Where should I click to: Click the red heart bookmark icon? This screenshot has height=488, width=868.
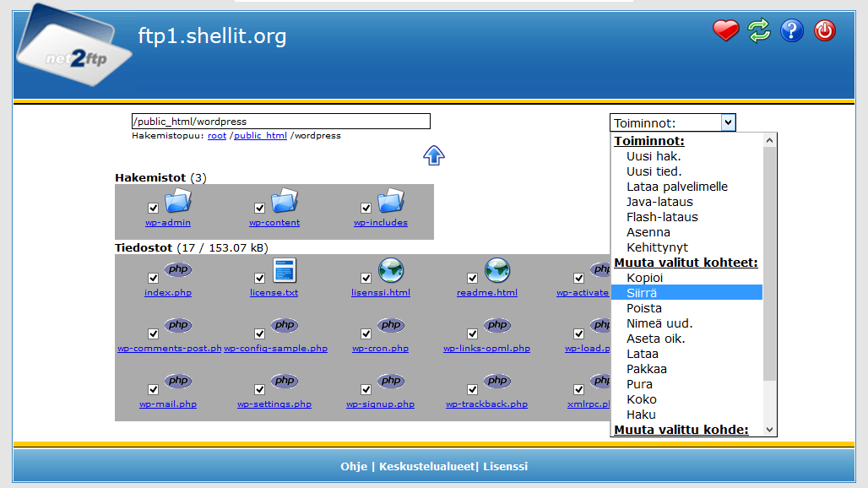click(x=726, y=30)
